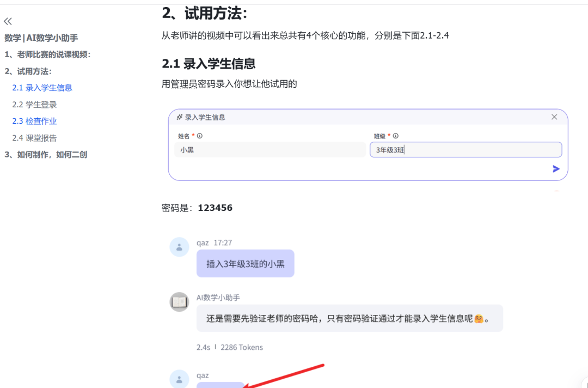Jump to 1、老师比赛的说课视频 section
This screenshot has width=588, height=388.
point(47,54)
